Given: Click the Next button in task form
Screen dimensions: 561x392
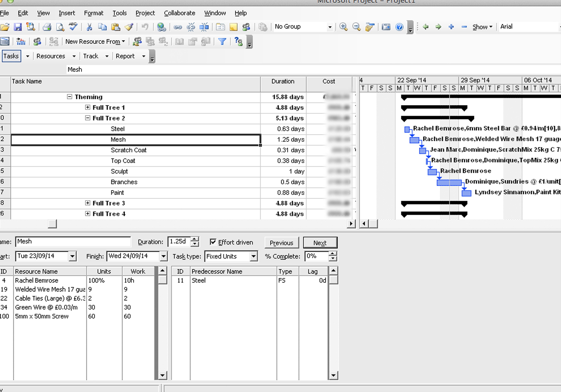Looking at the screenshot, I should click(320, 243).
